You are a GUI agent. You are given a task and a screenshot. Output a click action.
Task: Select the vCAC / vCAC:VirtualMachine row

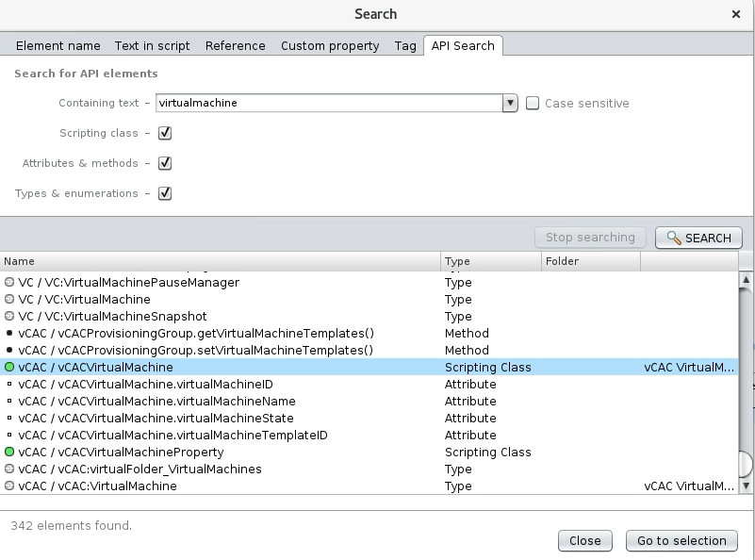(x=369, y=486)
